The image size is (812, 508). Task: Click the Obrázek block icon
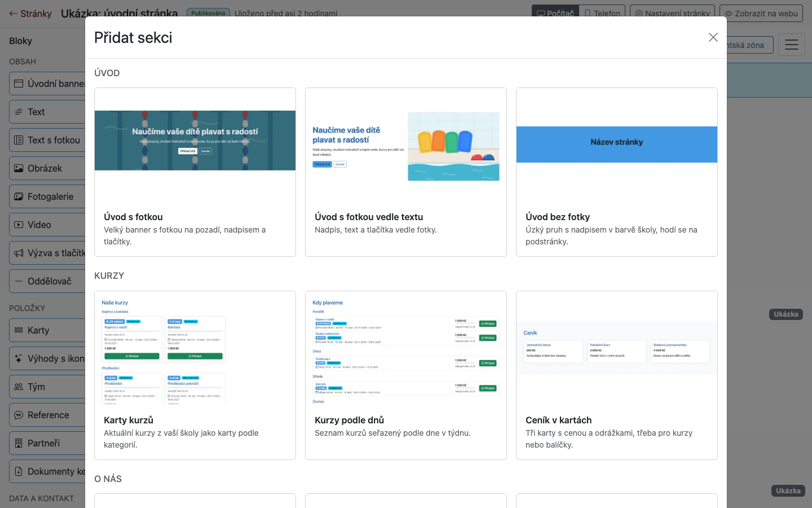point(19,168)
